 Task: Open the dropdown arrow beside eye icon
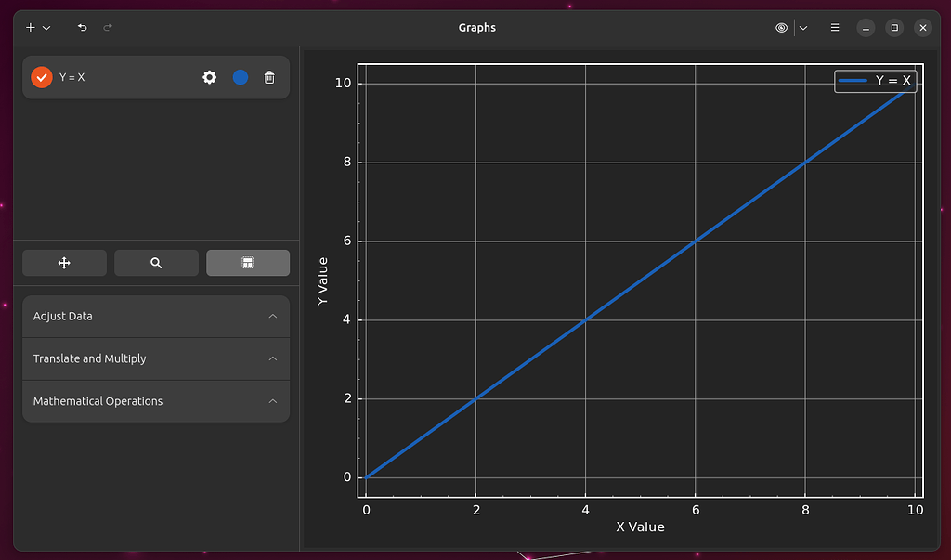pyautogui.click(x=803, y=28)
